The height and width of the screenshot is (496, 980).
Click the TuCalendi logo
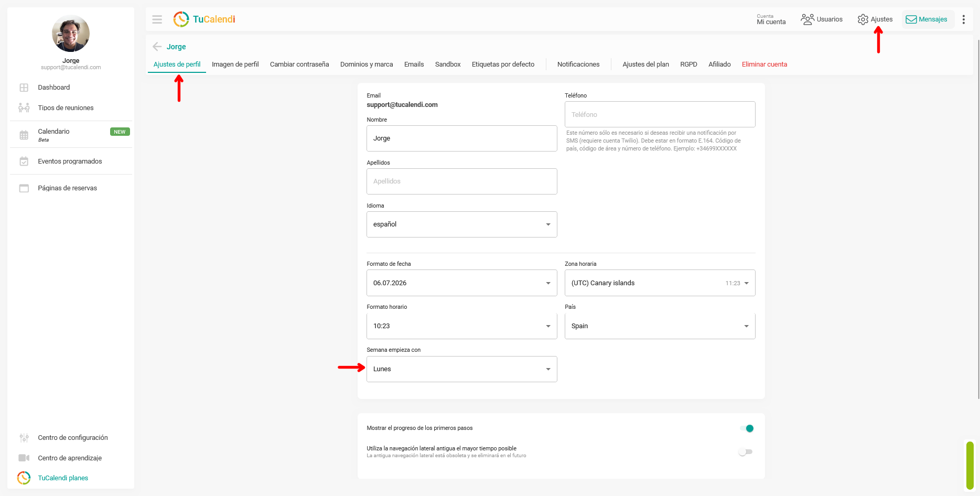(x=204, y=19)
